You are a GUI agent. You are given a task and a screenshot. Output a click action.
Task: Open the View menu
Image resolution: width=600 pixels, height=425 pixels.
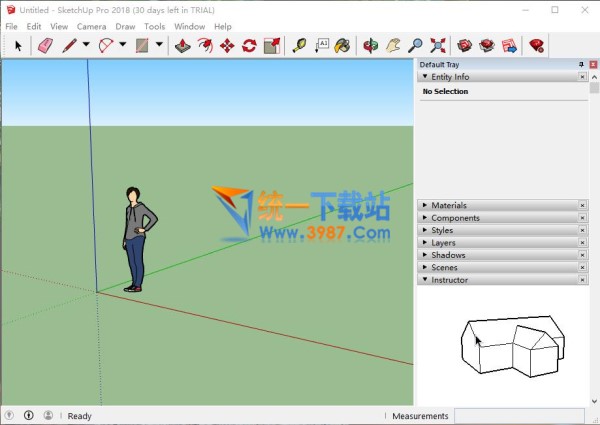(x=59, y=26)
